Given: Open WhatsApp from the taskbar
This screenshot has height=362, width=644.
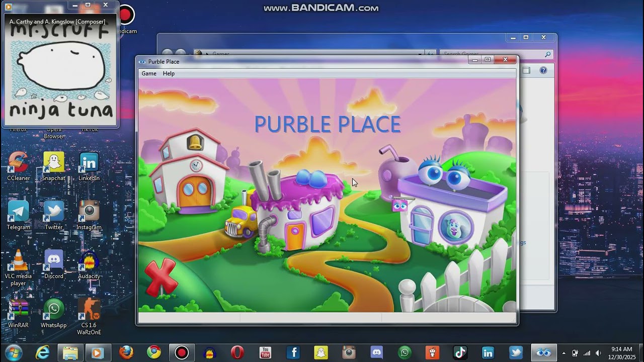Looking at the screenshot, I should tap(405, 353).
